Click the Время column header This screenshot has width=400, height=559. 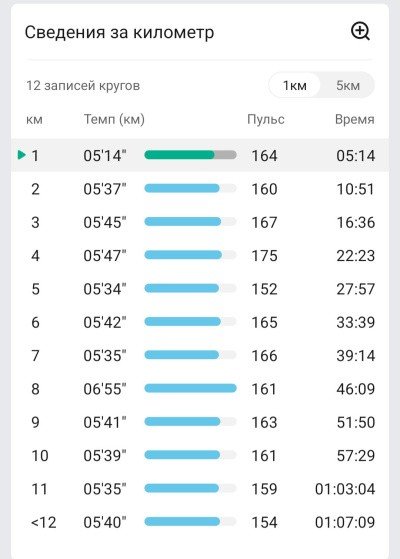pos(355,119)
